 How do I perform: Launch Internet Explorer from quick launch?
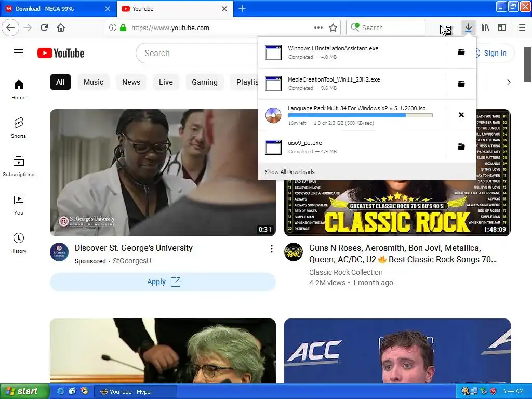pyautogui.click(x=60, y=391)
